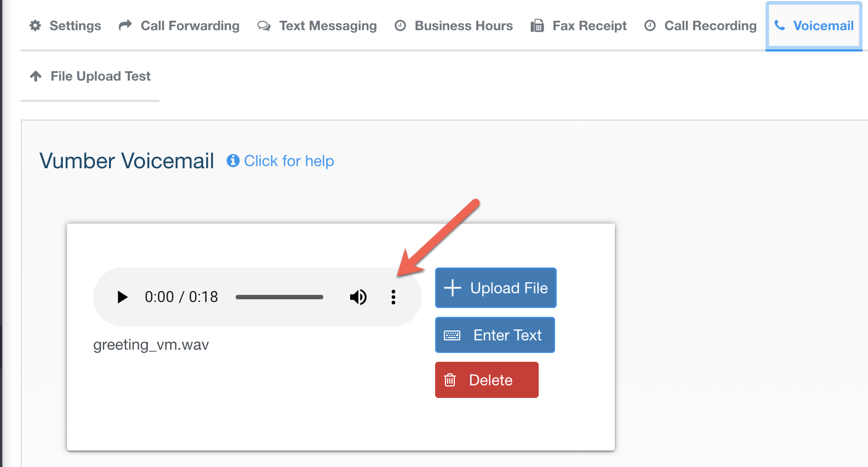
Task: Click the Vumber Voicemail heading
Action: tap(127, 161)
